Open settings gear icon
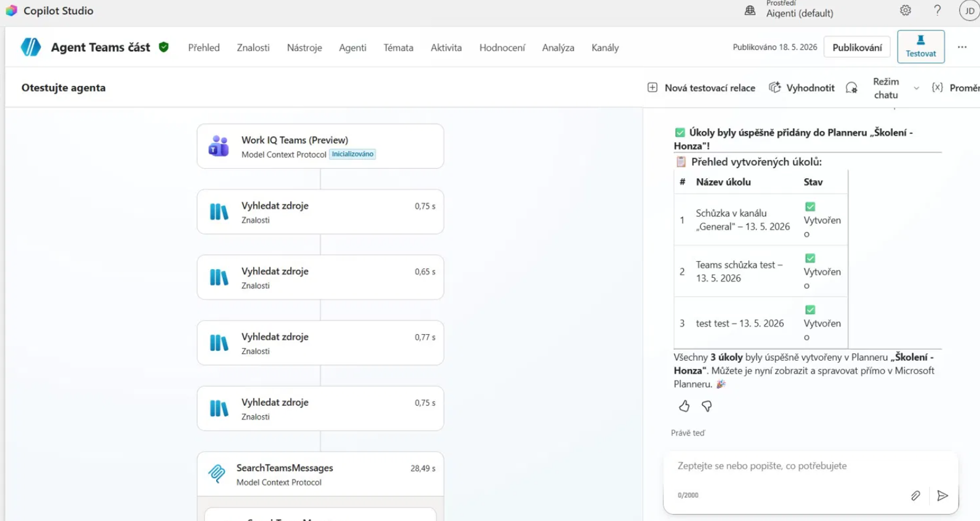Screen dimensions: 980x521 coord(905,10)
